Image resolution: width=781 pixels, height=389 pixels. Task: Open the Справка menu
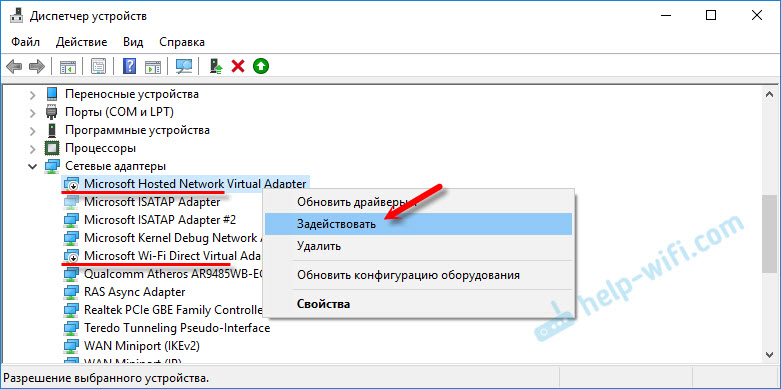coord(182,42)
